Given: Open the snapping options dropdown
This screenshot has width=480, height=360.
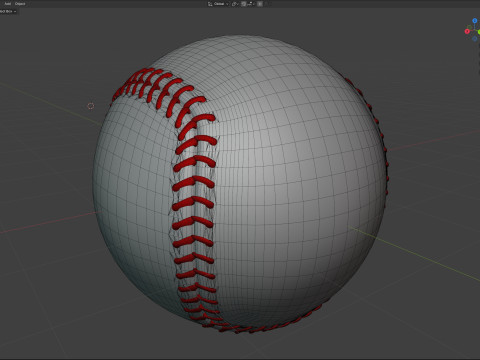Looking at the screenshot, I should 250,4.
